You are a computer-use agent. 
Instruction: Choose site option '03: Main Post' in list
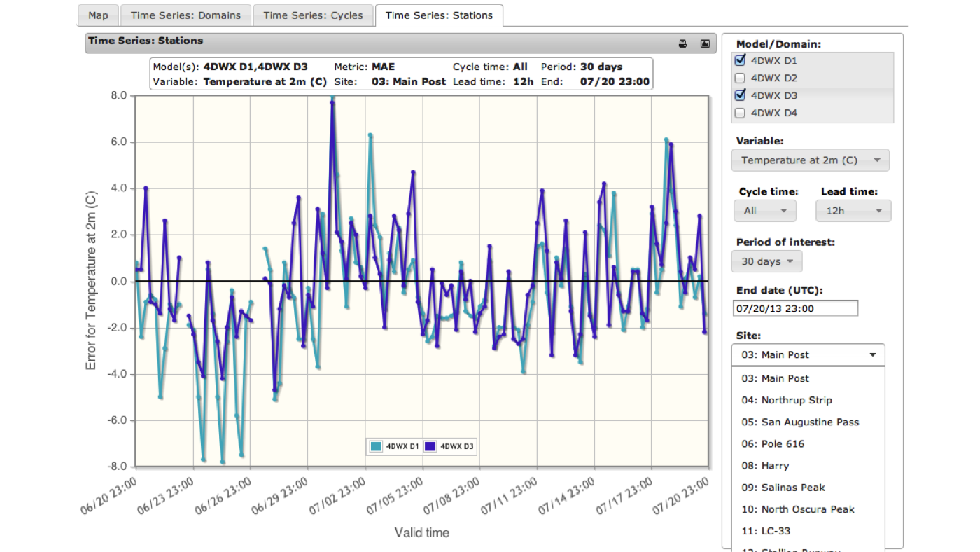(808, 378)
